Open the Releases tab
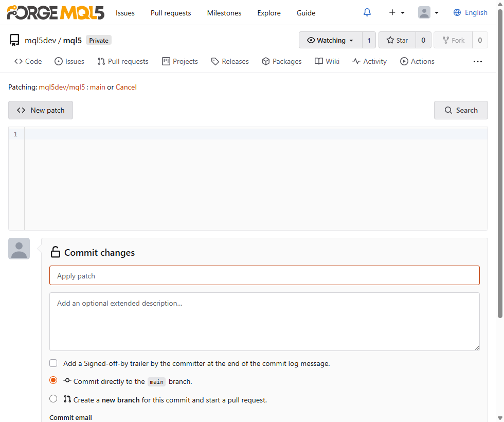 (x=230, y=61)
